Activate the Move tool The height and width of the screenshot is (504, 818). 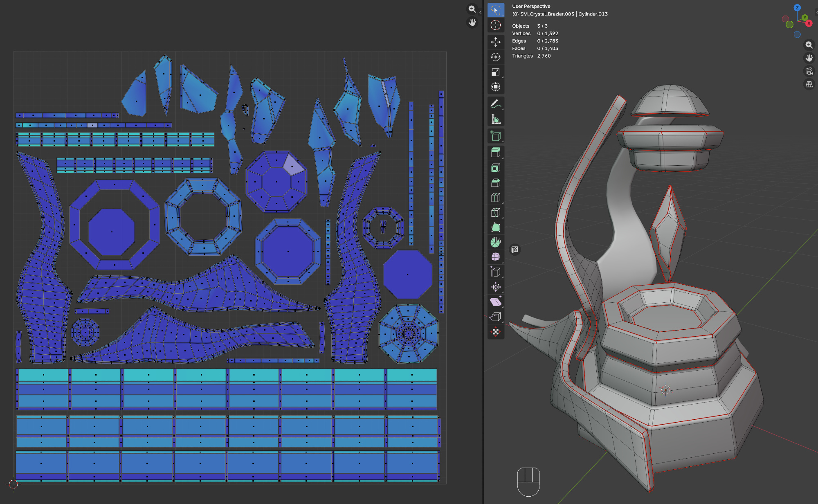click(495, 42)
